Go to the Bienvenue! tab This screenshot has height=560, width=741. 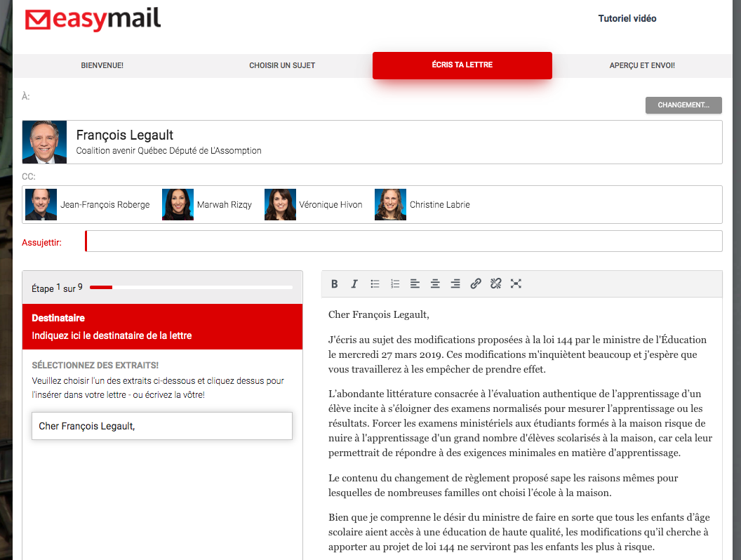point(102,65)
